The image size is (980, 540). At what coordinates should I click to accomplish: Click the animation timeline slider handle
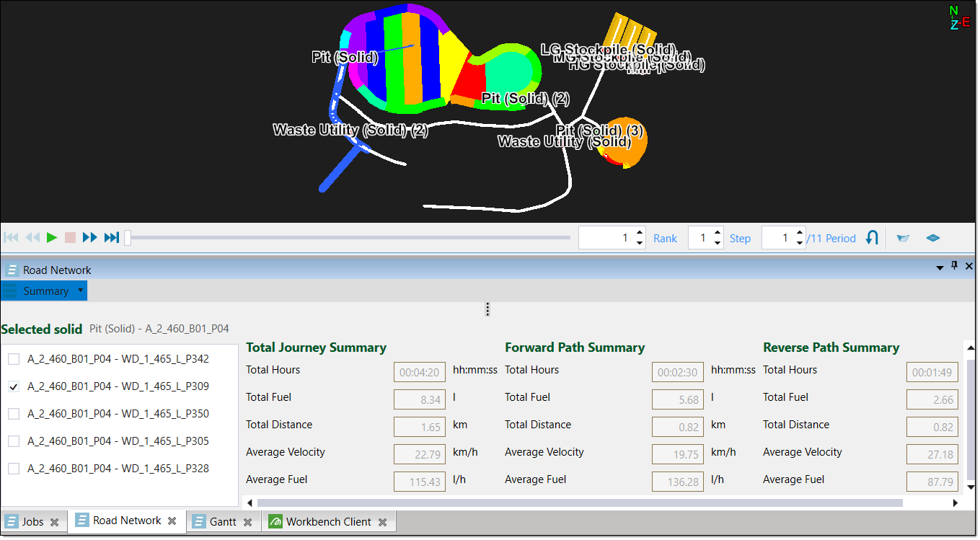pos(128,237)
